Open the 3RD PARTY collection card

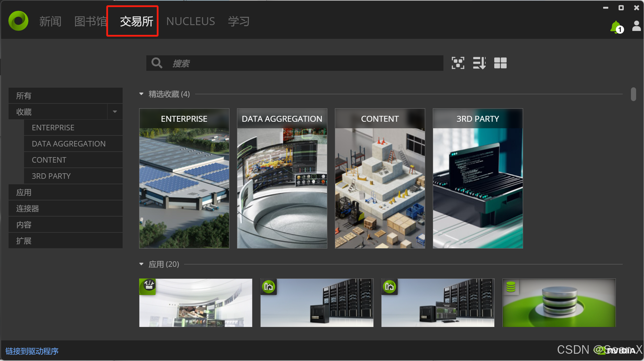[478, 178]
